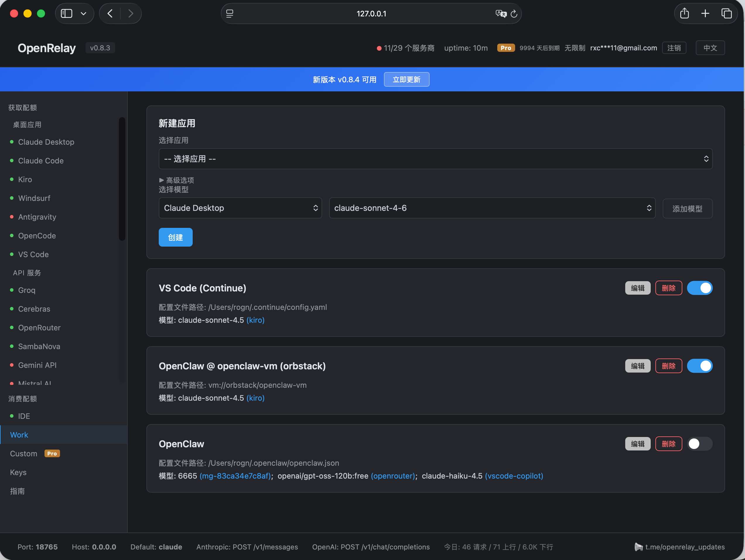Viewport: 745px width, 560px height.
Task: Go back with the browser back arrow
Action: (x=110, y=13)
